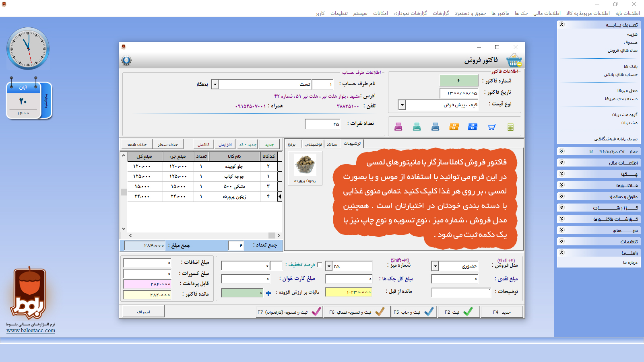Click the blue plus icon beside the VAT field
Image resolution: width=644 pixels, height=362 pixels.
coord(268,293)
